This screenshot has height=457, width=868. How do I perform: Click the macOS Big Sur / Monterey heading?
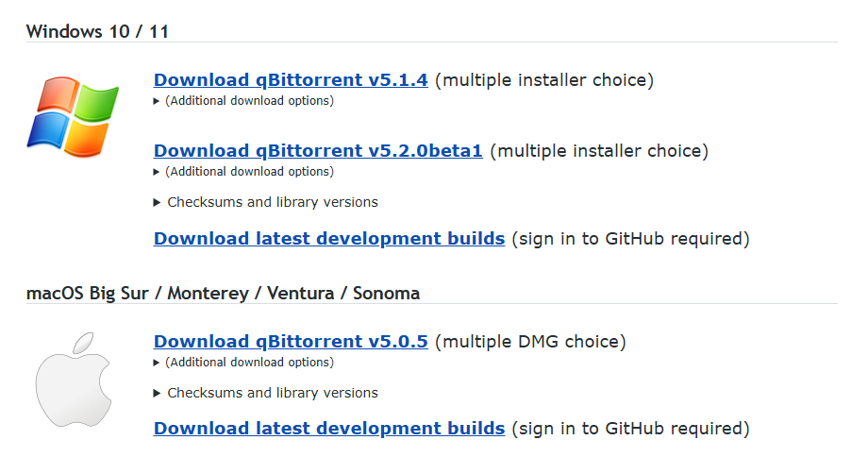pos(223,293)
